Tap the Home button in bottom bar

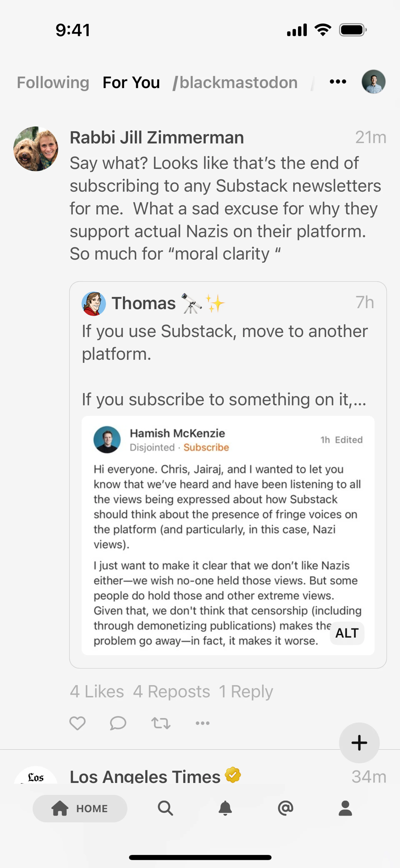(80, 808)
